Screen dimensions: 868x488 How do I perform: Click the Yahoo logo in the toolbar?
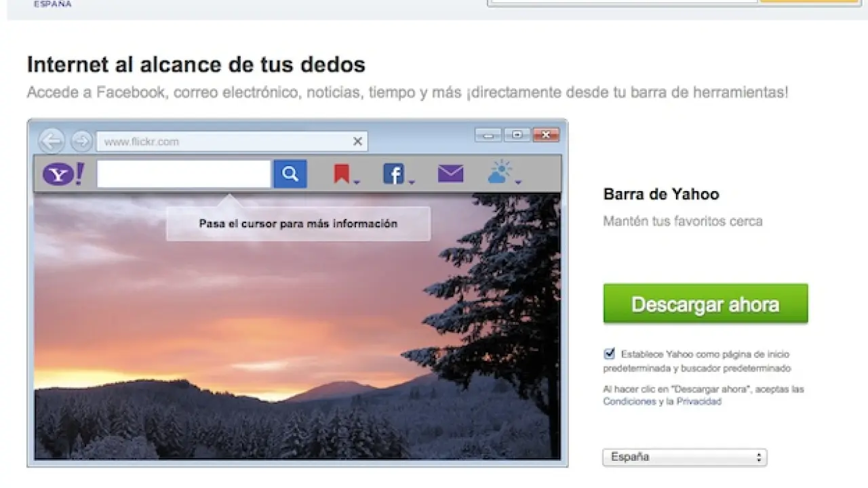point(63,174)
